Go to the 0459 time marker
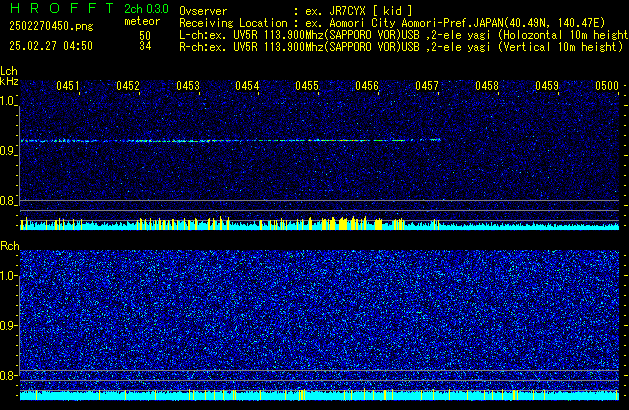 click(x=547, y=86)
